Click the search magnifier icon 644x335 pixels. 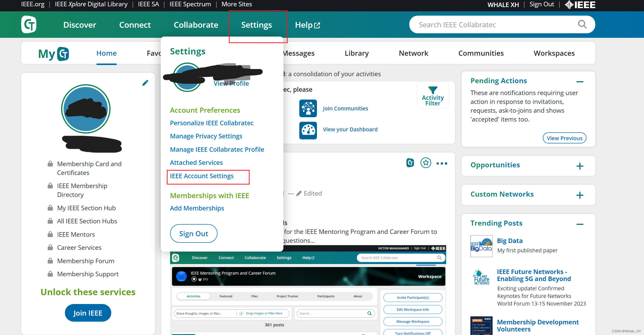click(x=582, y=24)
